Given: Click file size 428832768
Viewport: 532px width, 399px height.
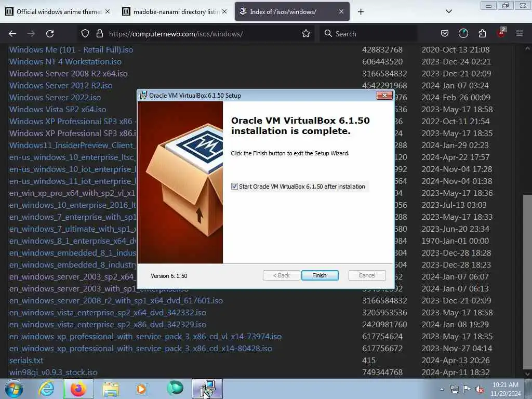Looking at the screenshot, I should [382, 49].
